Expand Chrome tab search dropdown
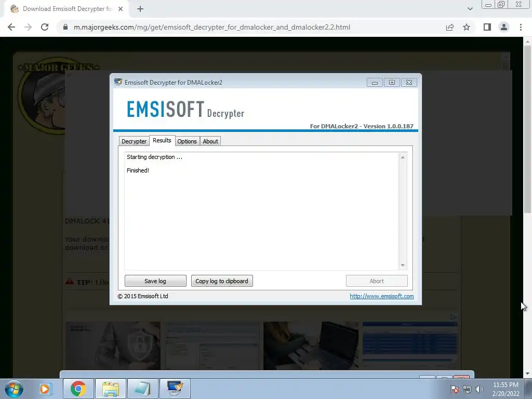 click(x=470, y=9)
